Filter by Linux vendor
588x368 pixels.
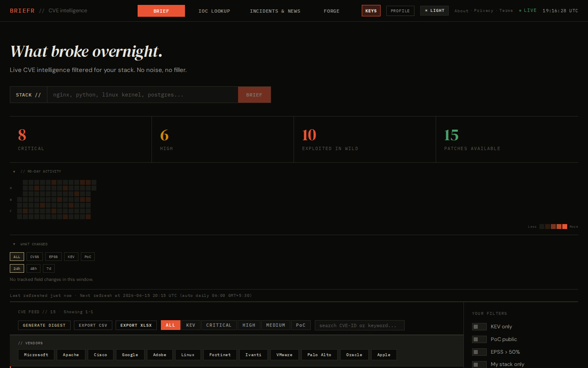pos(188,355)
